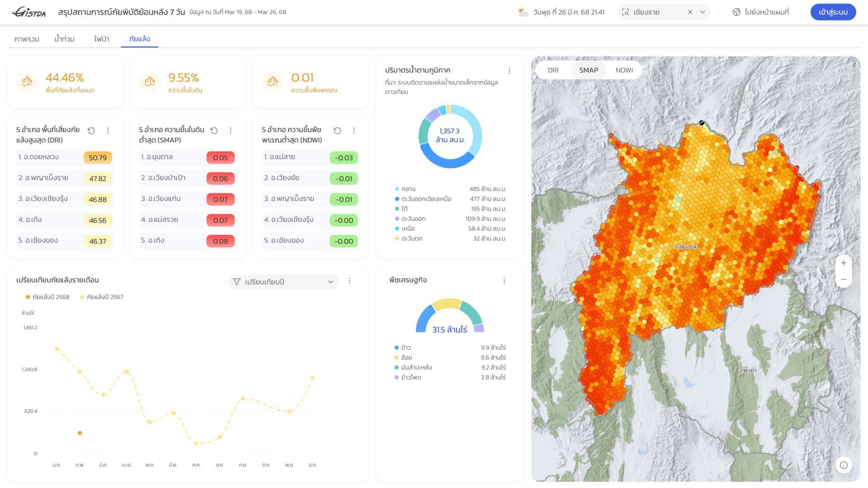
Task: Switch map layer to NDWI
Action: click(x=624, y=70)
